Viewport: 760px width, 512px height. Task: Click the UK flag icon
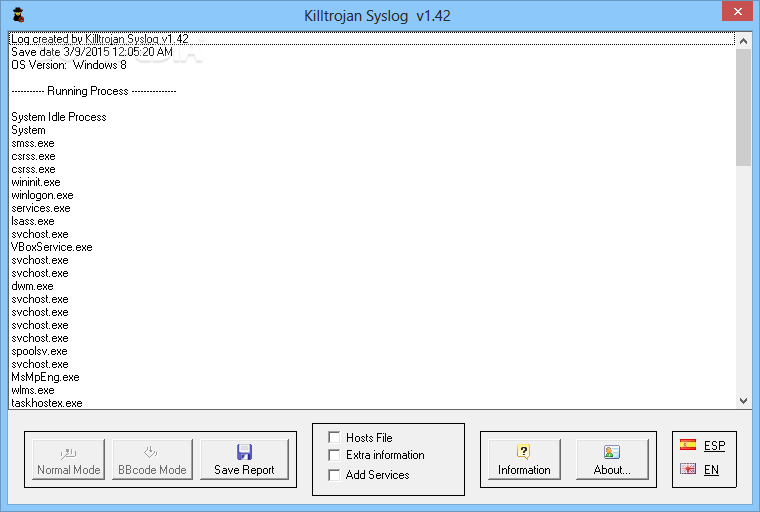(688, 469)
